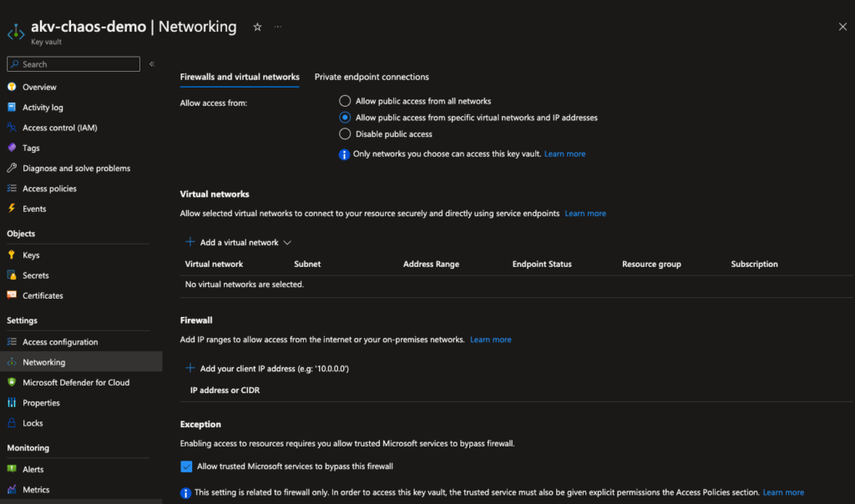Toggle Allow trusted Microsoft services checkbox
This screenshot has height=504, width=855.
[x=186, y=466]
